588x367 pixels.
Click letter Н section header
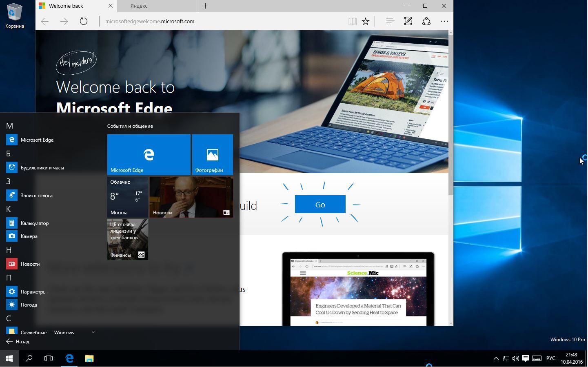pyautogui.click(x=9, y=250)
